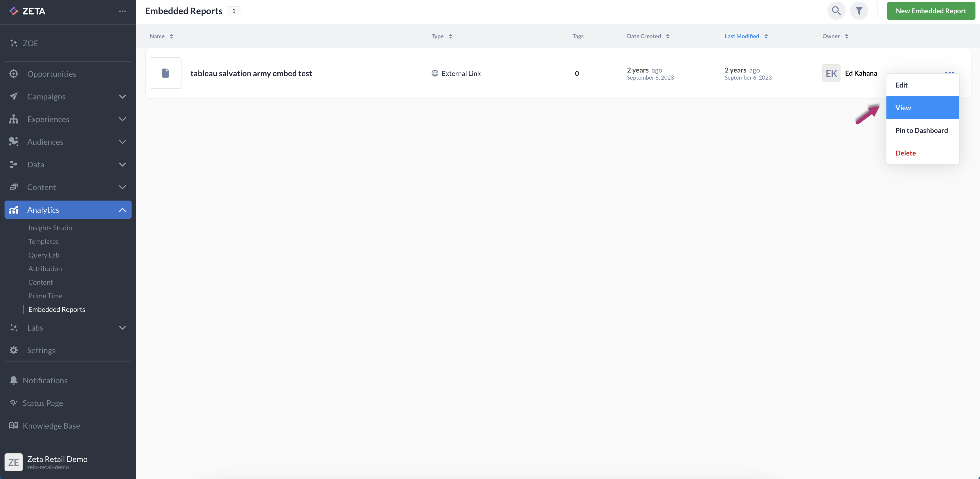This screenshot has height=479, width=980.
Task: Expand the Audiences section chevron
Action: [122, 142]
